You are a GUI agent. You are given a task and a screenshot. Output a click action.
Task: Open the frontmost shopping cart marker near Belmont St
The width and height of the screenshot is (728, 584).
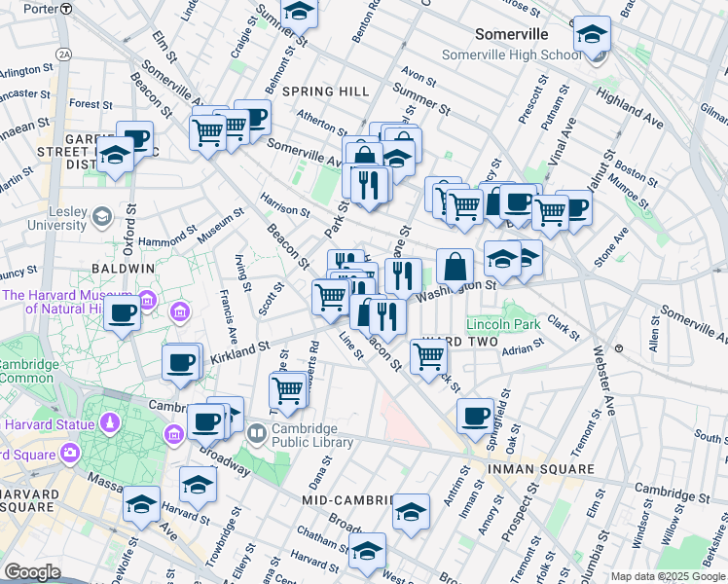point(207,133)
